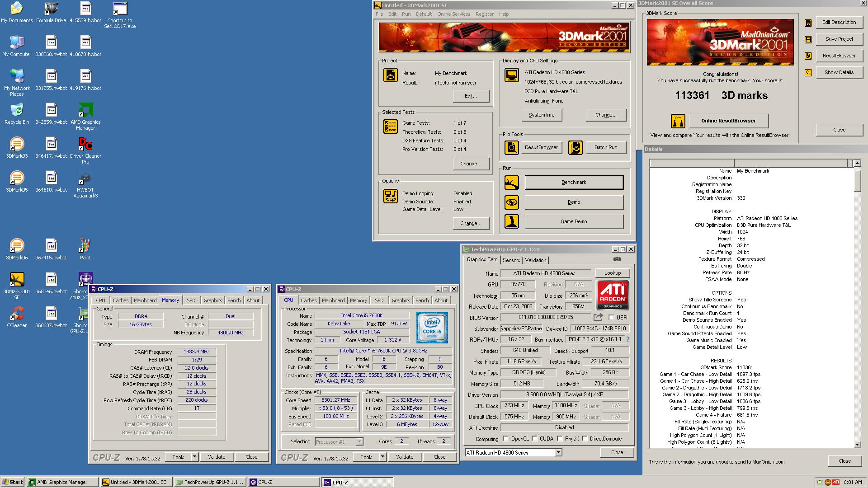Click the Benchmark run icon in 3DMark2001

click(x=512, y=183)
